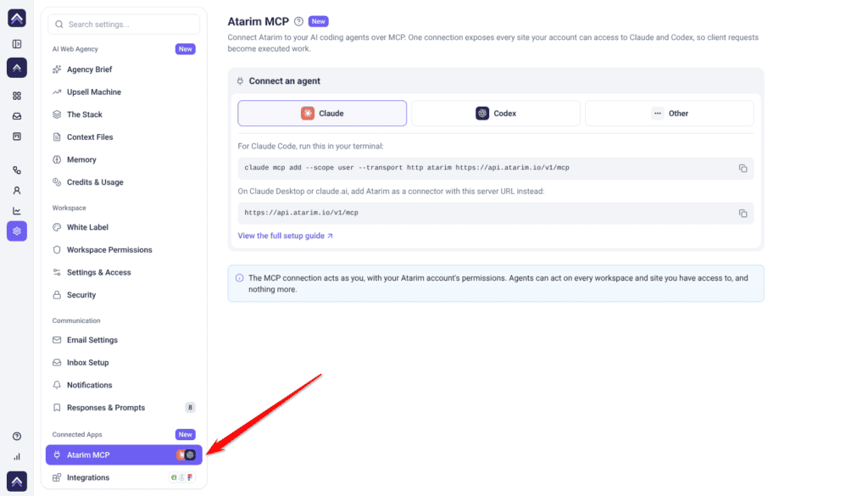868x496 pixels.
Task: Switch to the Other agent tab
Action: click(670, 114)
